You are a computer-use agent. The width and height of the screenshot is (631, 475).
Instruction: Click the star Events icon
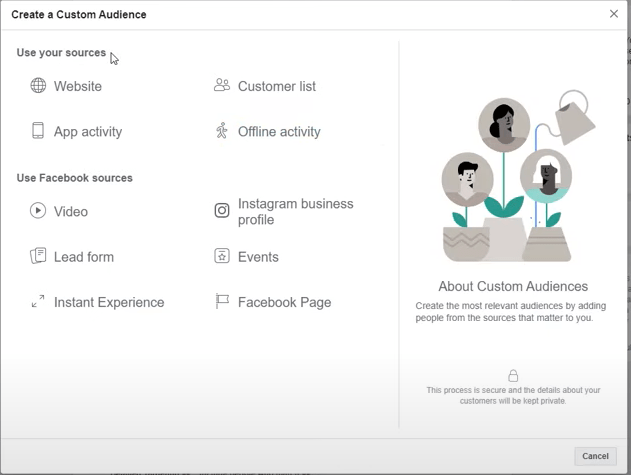(222, 256)
